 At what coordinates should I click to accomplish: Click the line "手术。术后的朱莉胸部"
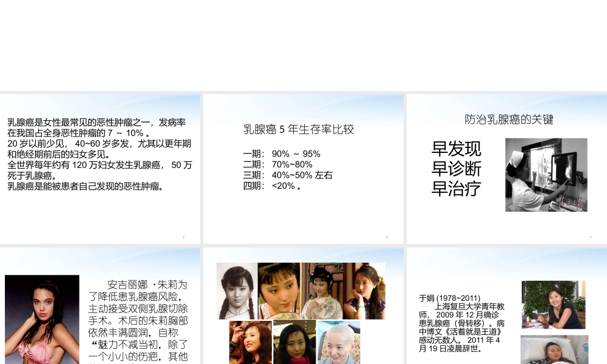pyautogui.click(x=138, y=321)
